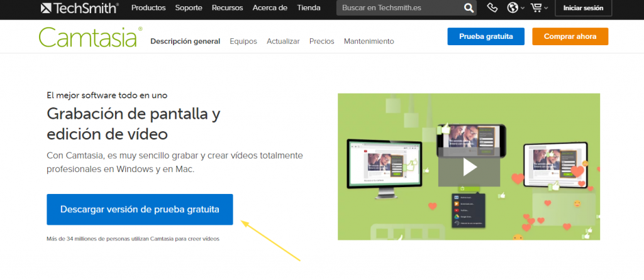Open the phone contact icon

492,8
